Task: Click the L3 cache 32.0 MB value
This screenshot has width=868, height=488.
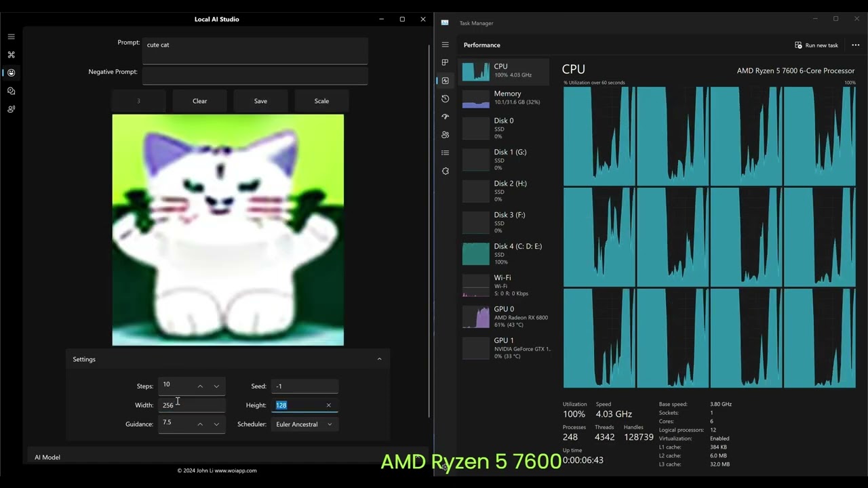Action: click(719, 464)
